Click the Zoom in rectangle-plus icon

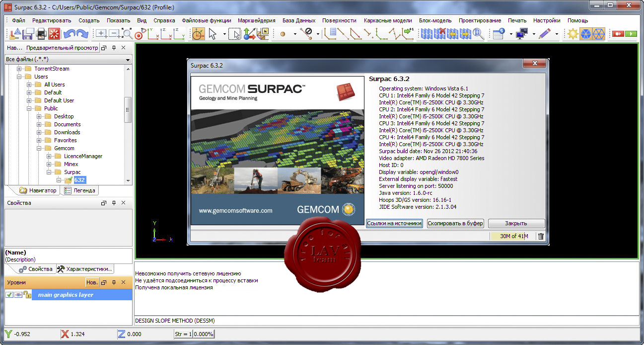point(101,34)
